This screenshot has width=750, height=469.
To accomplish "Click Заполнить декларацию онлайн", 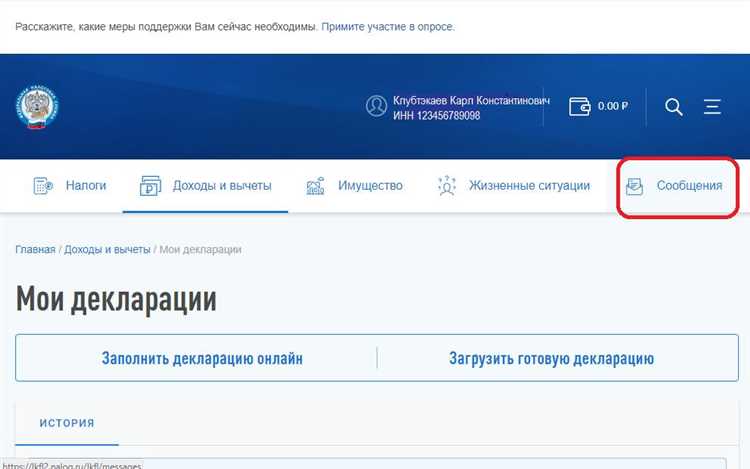I will [x=202, y=358].
